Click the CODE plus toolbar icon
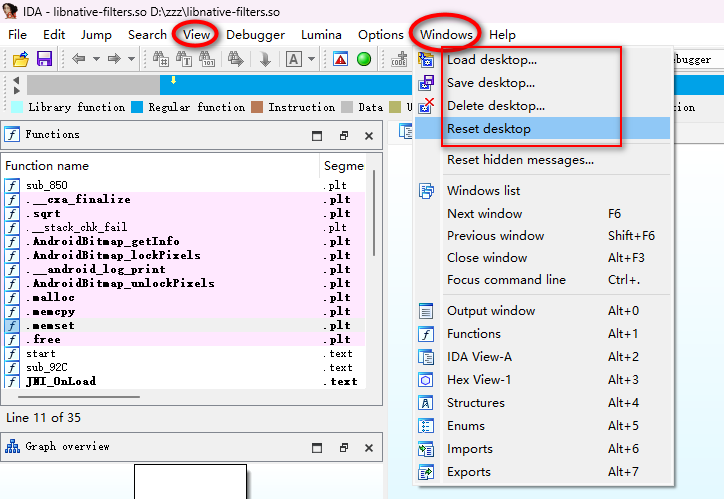 point(399,59)
